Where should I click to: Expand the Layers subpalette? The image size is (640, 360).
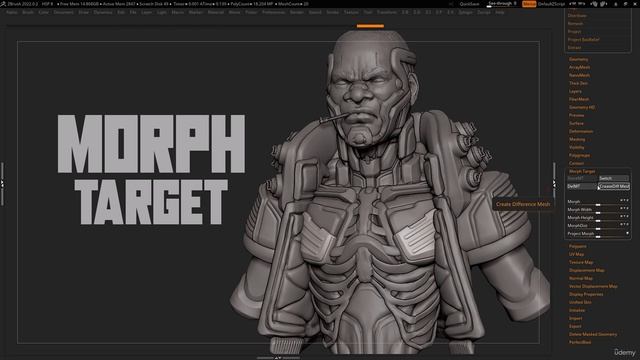coord(575,91)
